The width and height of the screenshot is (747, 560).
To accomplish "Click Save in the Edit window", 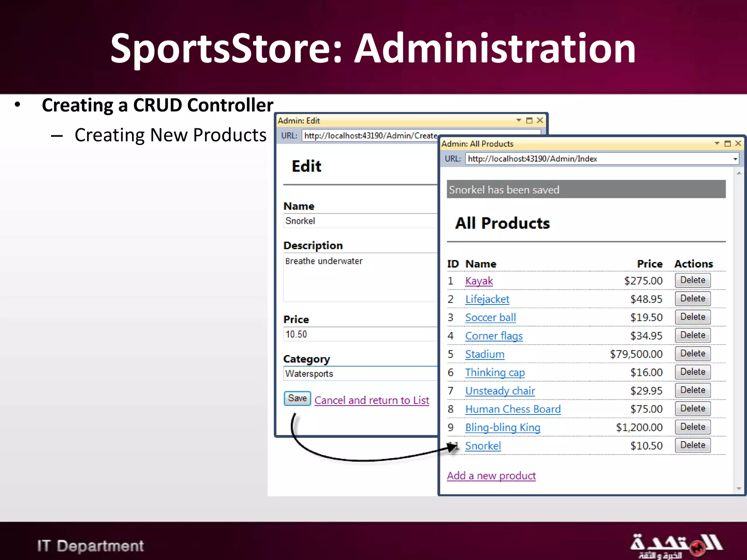I will pos(297,398).
